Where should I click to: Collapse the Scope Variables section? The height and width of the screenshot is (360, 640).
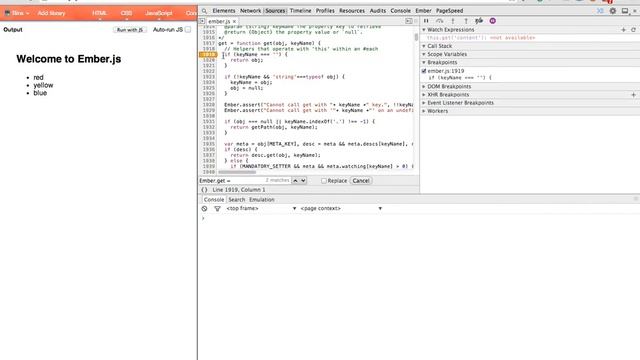point(424,54)
